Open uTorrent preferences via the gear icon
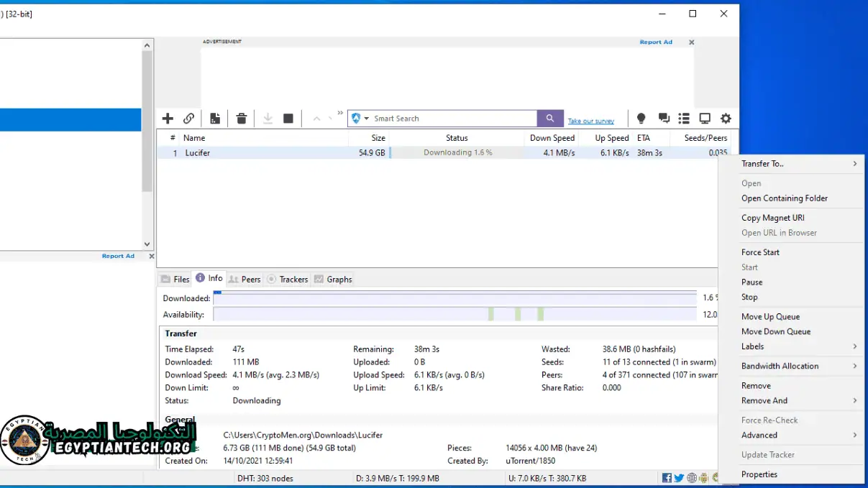Viewport: 868px width, 488px height. click(726, 118)
